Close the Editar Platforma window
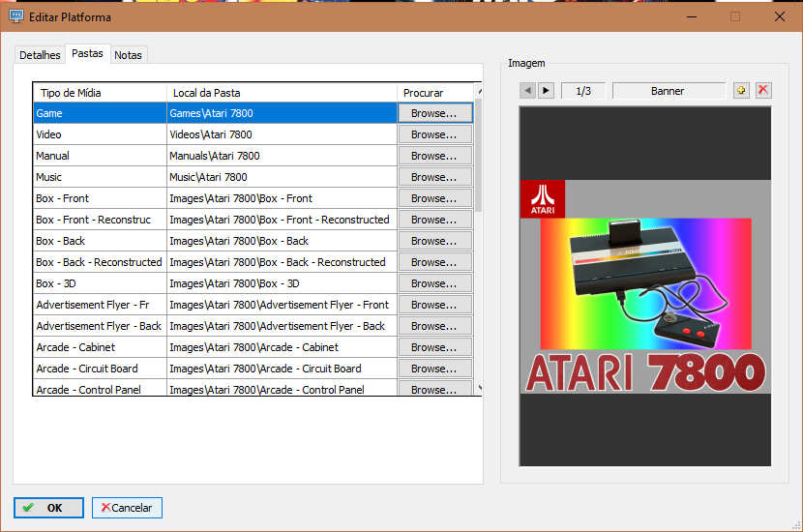Screen dimensions: 803x532 pos(780,16)
